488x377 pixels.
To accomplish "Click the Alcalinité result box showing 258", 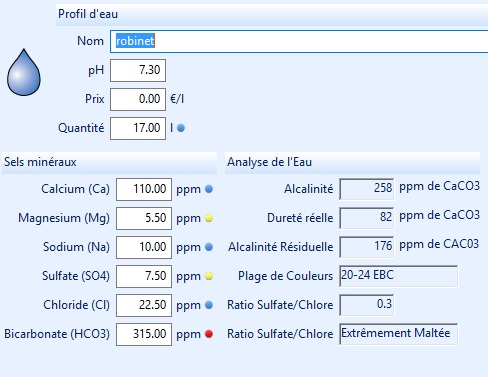I will tap(367, 189).
